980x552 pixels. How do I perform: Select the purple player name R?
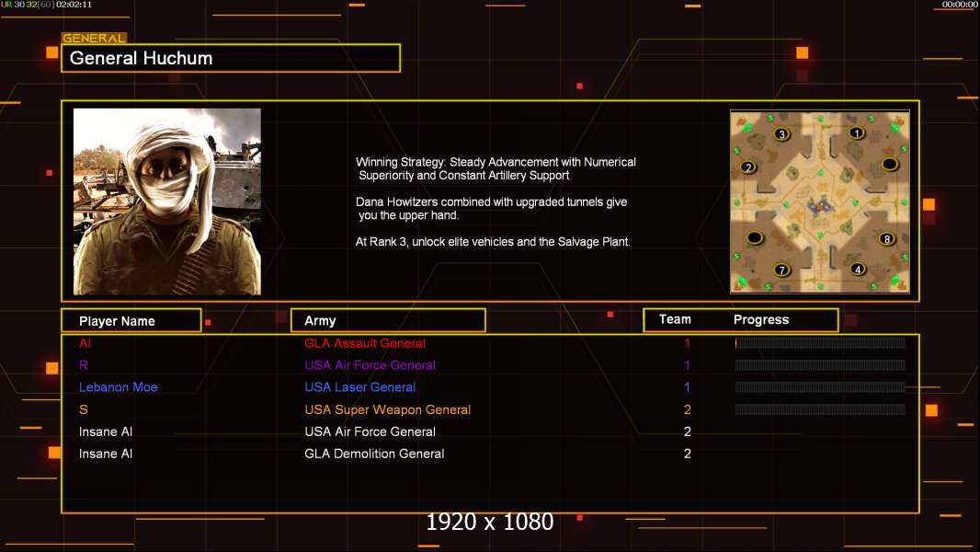click(83, 365)
